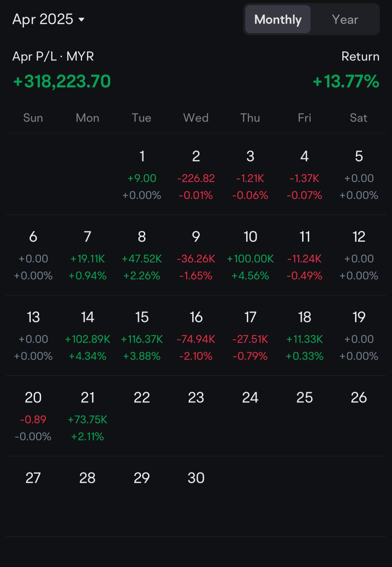Tap the +13.77% return figure
The width and height of the screenshot is (392, 567).
coord(346,81)
